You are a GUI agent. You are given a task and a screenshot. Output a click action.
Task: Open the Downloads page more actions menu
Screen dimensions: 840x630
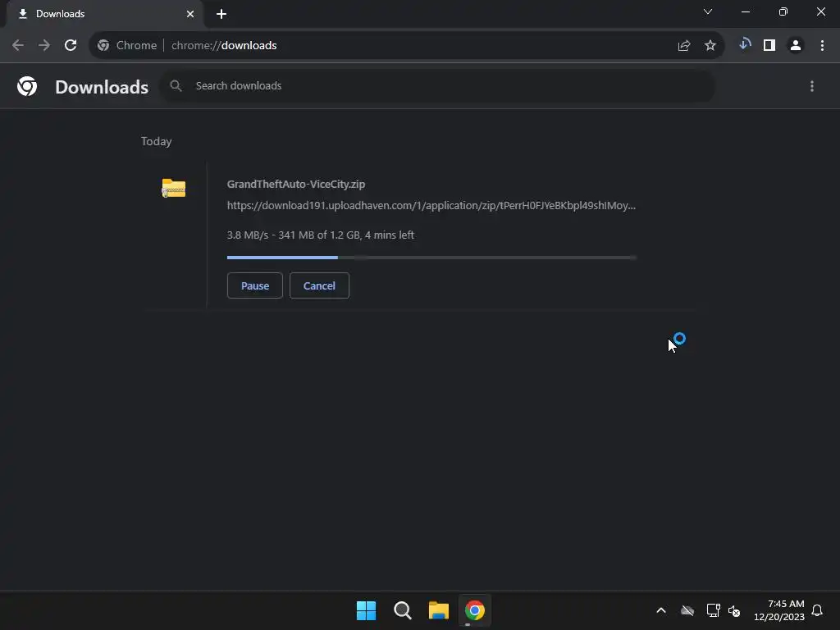pos(812,86)
